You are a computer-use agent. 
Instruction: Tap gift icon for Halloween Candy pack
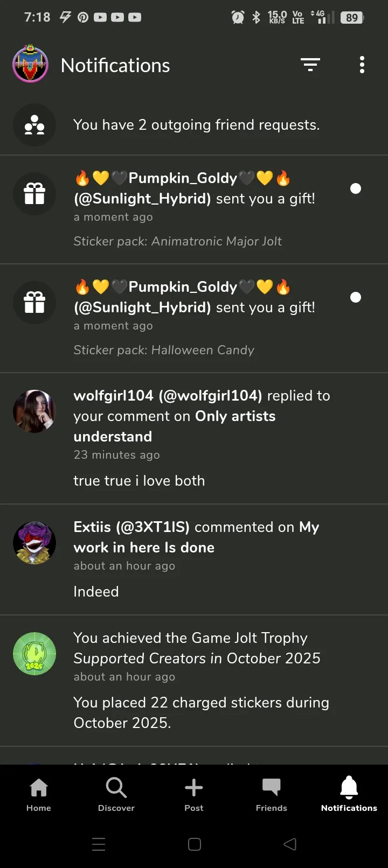34,303
